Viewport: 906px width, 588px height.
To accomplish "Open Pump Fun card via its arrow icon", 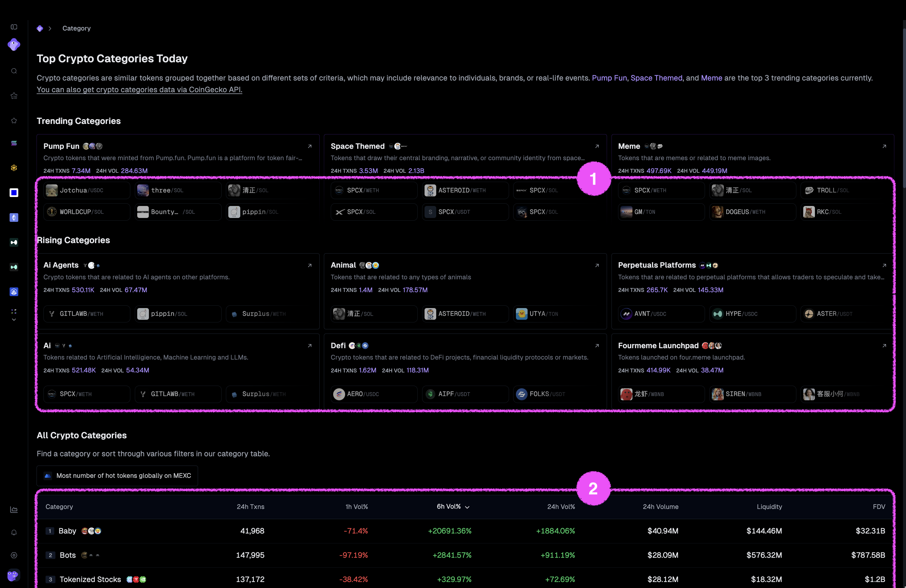I will click(310, 146).
